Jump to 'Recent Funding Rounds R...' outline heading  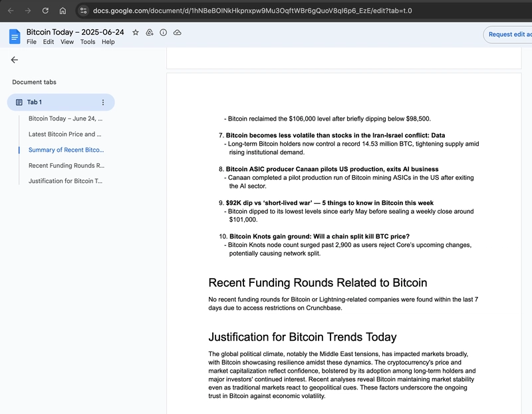(x=66, y=165)
